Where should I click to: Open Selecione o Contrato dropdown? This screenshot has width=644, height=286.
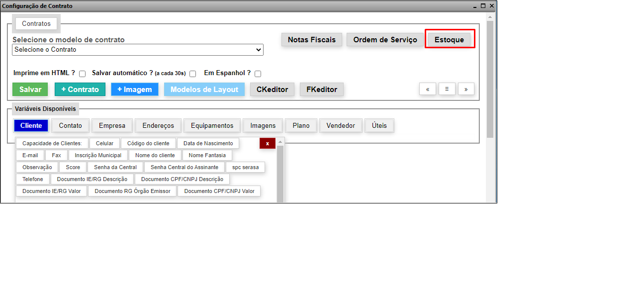[x=138, y=50]
